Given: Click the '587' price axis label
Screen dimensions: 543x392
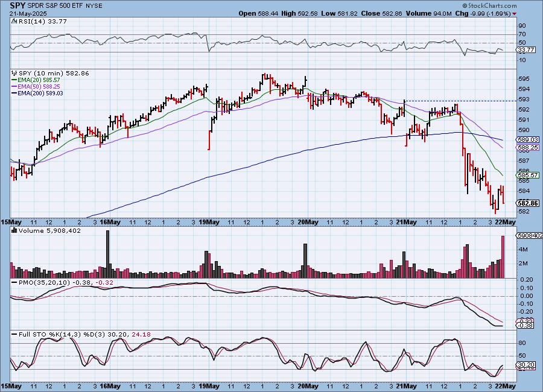Looking at the screenshot, I should [x=524, y=160].
